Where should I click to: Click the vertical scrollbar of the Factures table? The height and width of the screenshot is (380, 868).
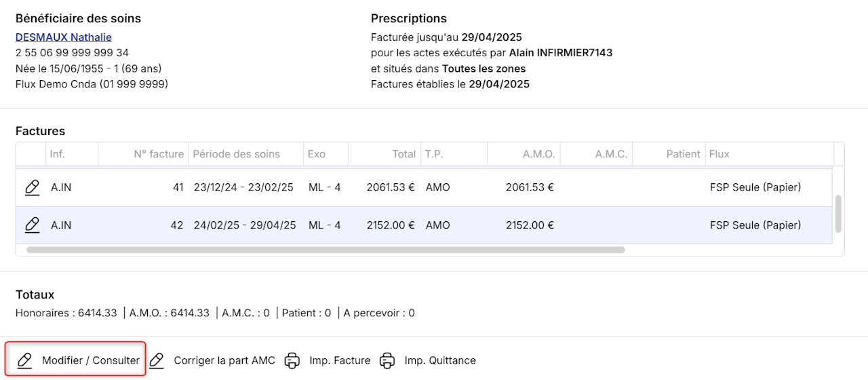(x=838, y=214)
